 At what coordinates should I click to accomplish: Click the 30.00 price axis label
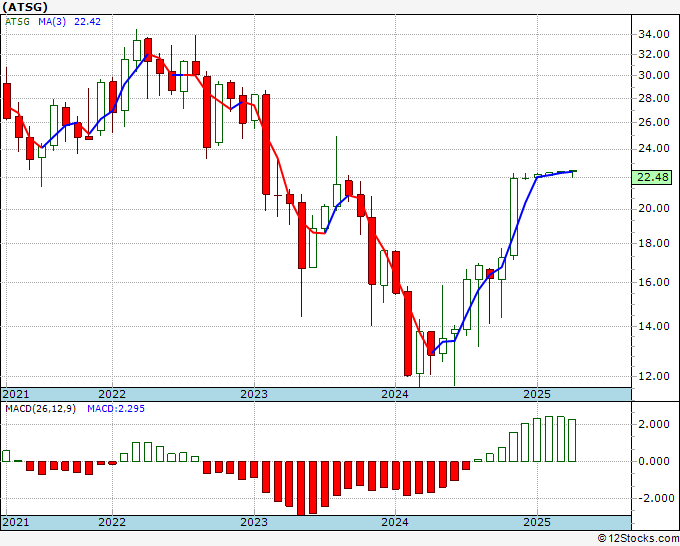653,75
